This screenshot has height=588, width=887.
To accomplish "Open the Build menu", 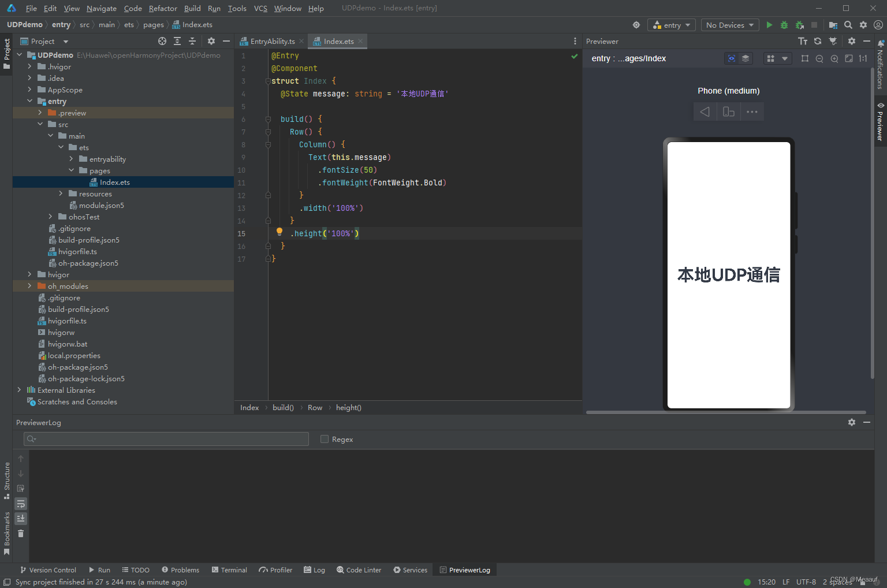I will 192,8.
